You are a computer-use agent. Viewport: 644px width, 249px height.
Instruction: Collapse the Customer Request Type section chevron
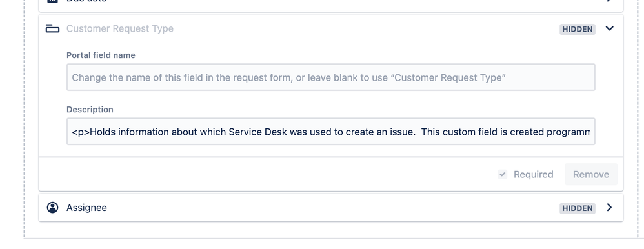pos(610,28)
